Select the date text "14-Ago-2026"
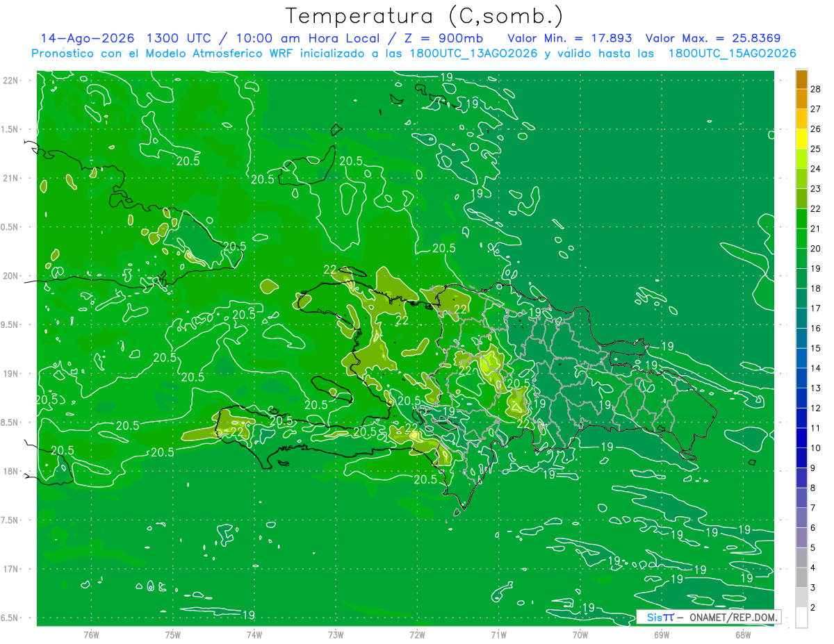 87,38
